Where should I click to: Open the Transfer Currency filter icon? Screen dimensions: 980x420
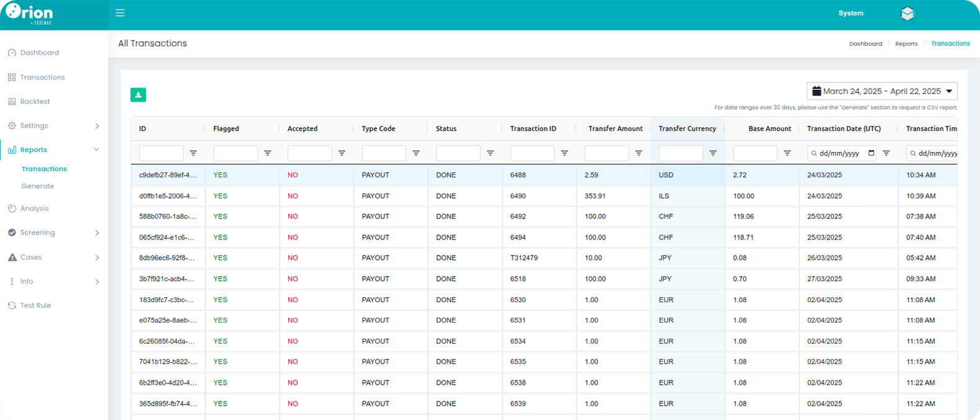[x=713, y=153]
